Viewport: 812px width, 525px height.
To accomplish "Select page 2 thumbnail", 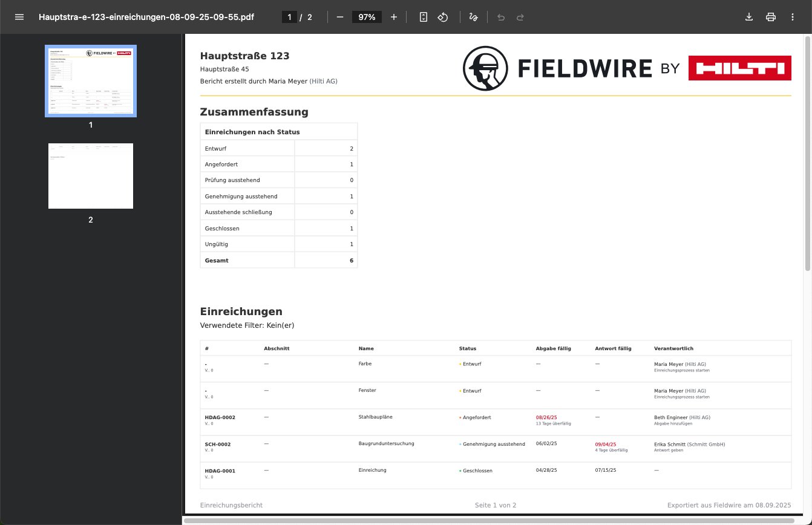I will tap(91, 176).
